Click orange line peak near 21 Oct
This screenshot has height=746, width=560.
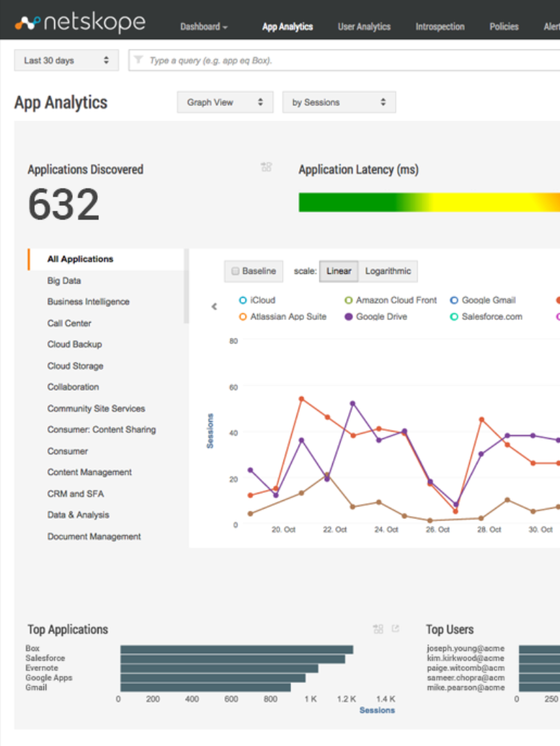[x=301, y=399]
